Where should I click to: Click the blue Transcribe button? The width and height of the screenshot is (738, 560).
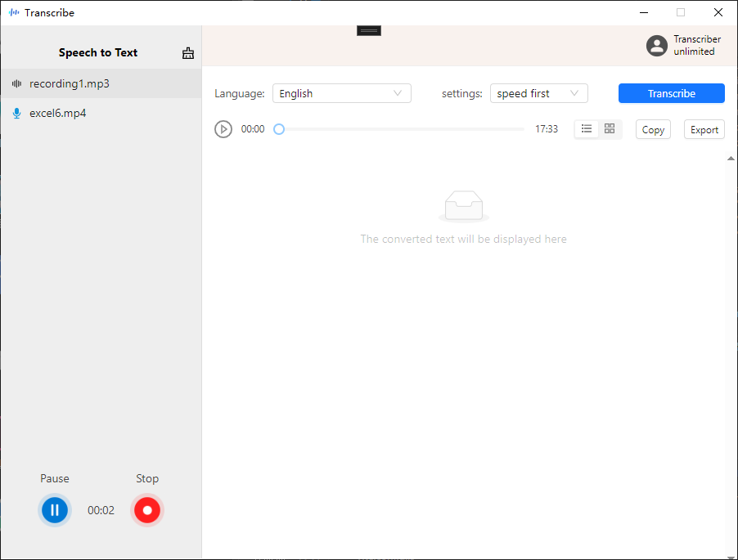point(671,93)
